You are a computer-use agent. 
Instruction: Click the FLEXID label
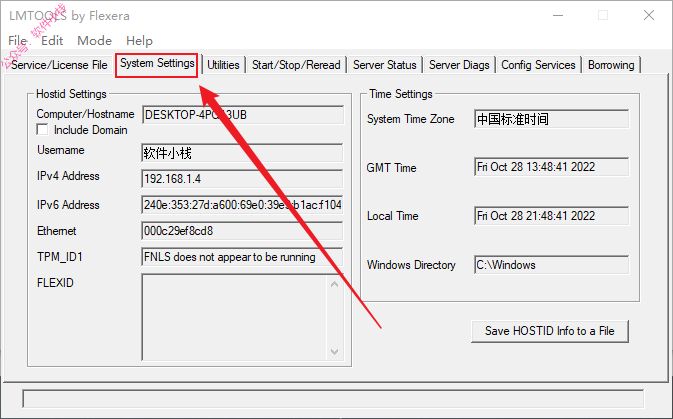55,283
